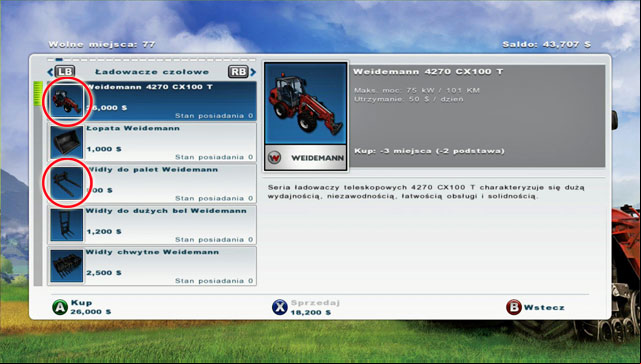
Task: Click the Weidemann 4270 CX100 T details title
Action: (x=428, y=72)
